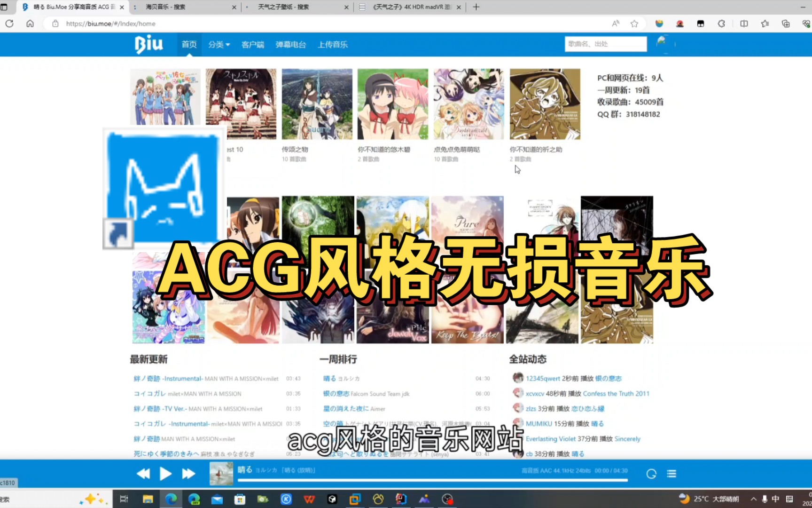
Task: Open weather widget 25°C in taskbar
Action: [x=710, y=499]
